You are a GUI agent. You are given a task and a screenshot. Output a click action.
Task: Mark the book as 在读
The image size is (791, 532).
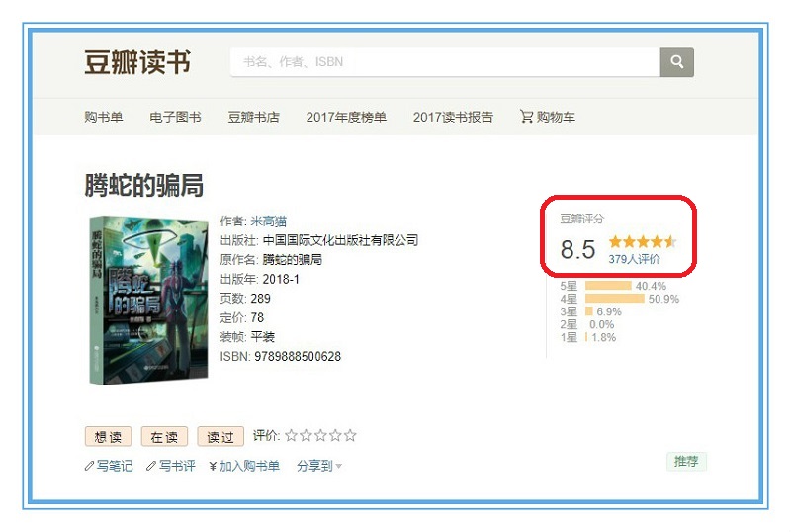[164, 437]
